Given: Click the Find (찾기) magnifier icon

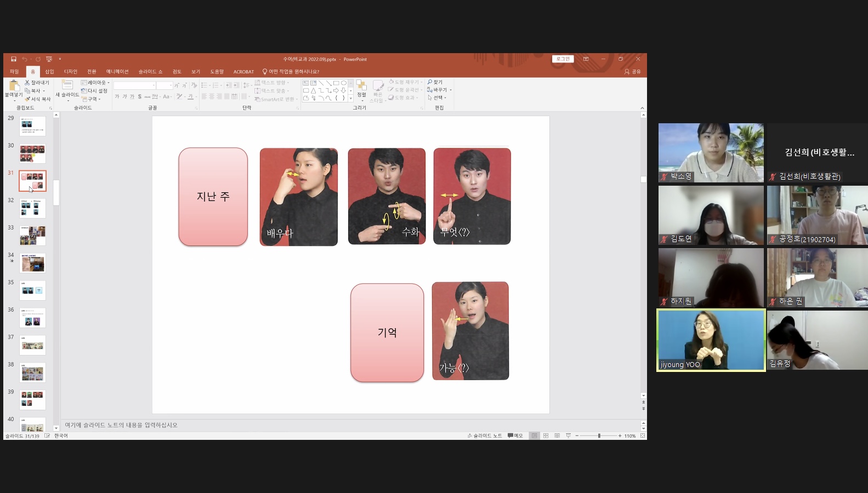Looking at the screenshot, I should point(430,82).
